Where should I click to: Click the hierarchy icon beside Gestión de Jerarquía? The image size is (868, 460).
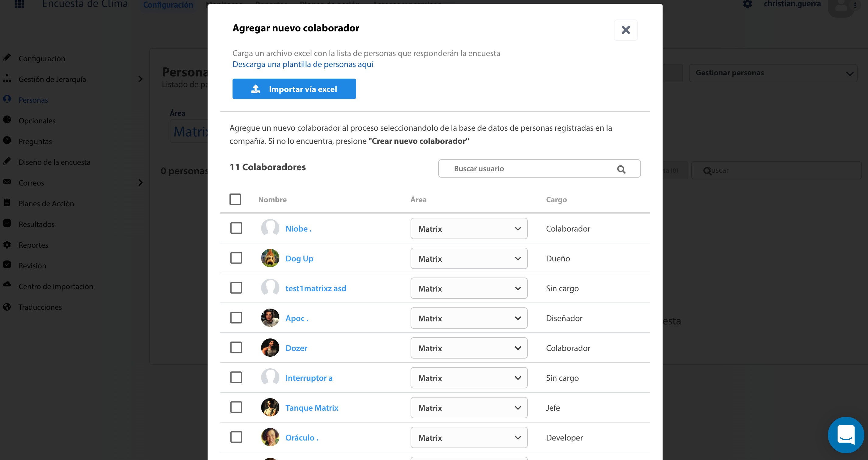tap(7, 78)
